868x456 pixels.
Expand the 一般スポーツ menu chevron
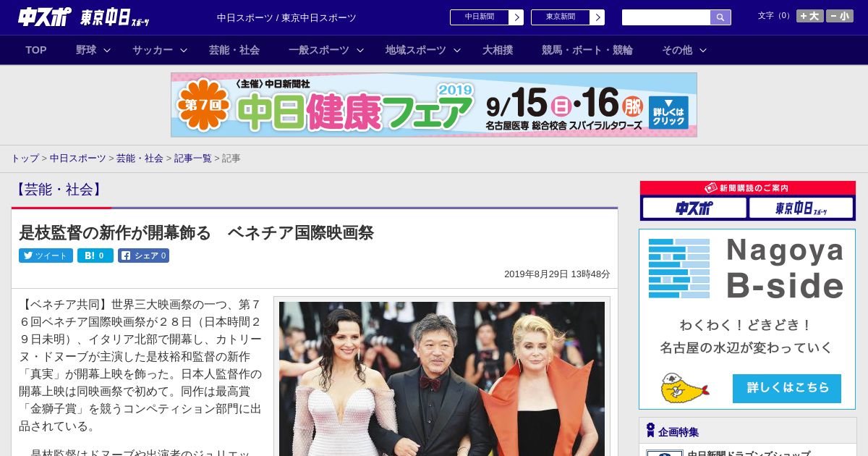click(360, 51)
